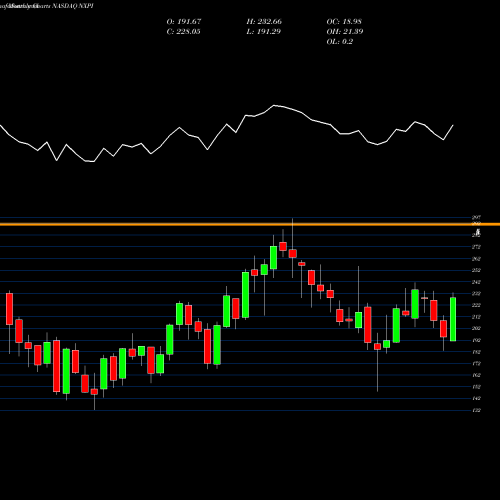This screenshot has width=500, height=500.
Task: Click the 142 price axis label
Action: coord(477,399)
